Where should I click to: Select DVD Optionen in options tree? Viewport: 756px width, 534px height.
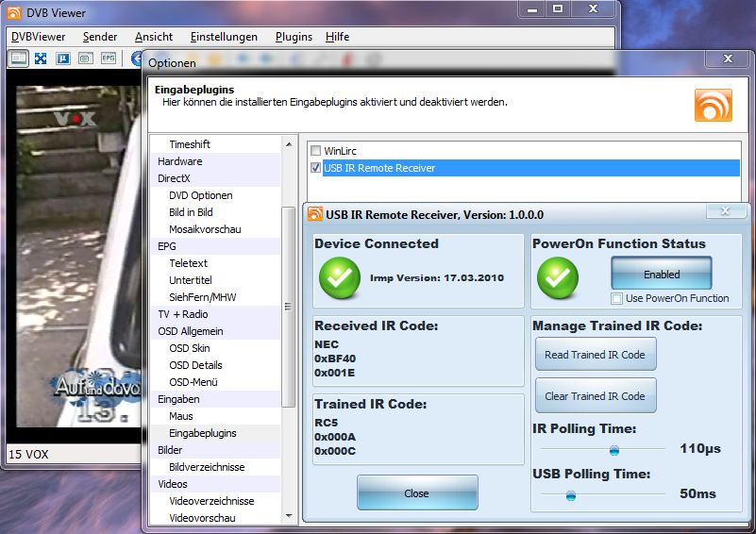[201, 195]
